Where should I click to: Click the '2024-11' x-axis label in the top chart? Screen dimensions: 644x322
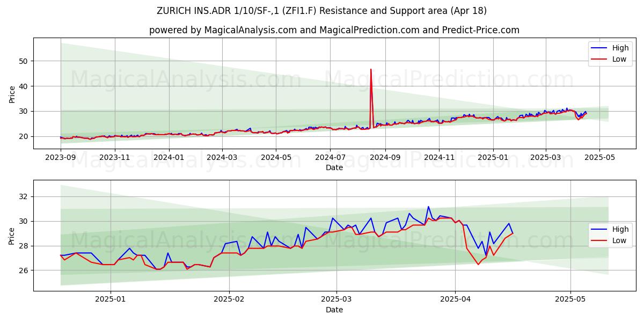[x=439, y=158]
